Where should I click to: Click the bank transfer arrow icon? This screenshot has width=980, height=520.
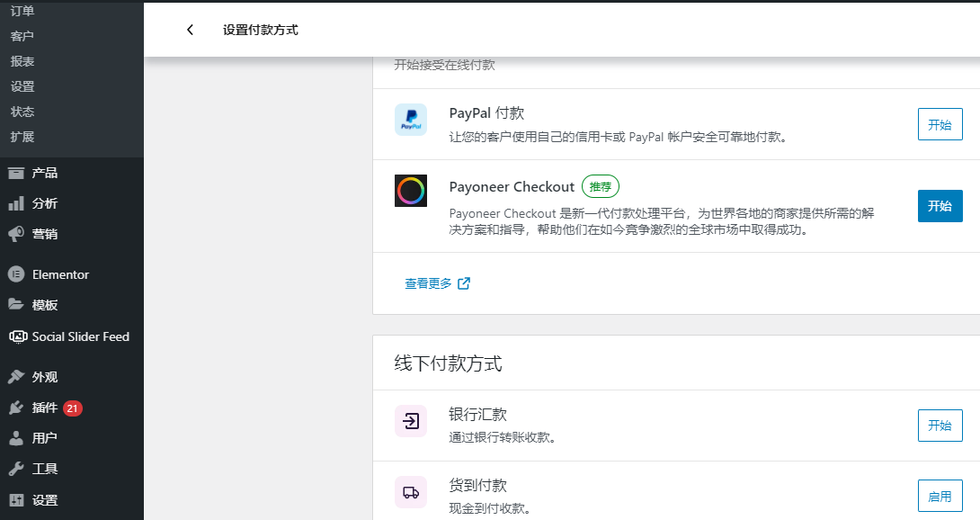coord(411,421)
